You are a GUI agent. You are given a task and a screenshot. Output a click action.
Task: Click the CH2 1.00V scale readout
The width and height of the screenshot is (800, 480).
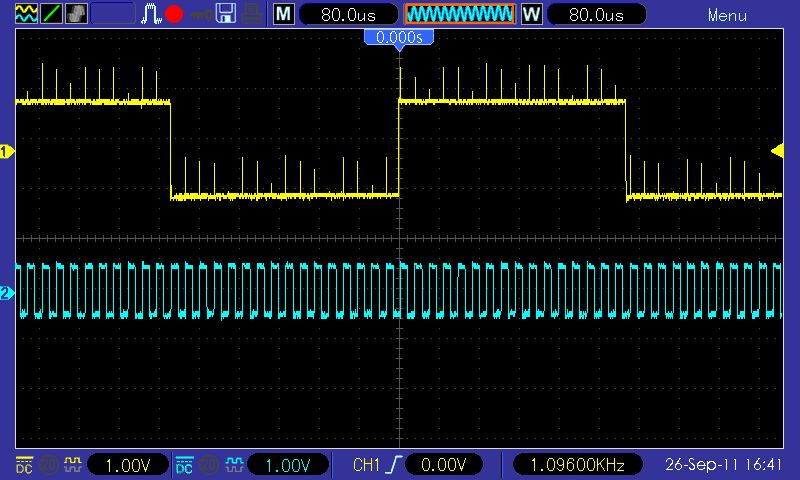(x=287, y=465)
